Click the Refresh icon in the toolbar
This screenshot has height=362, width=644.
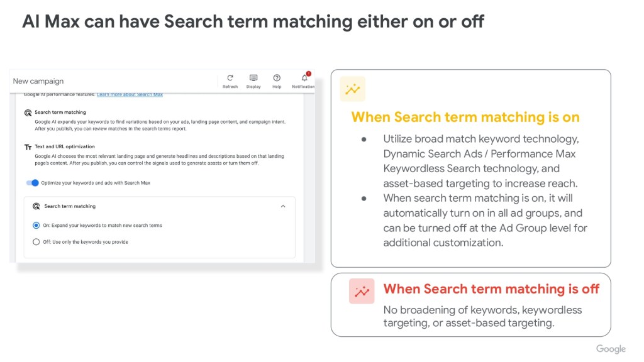tap(230, 78)
